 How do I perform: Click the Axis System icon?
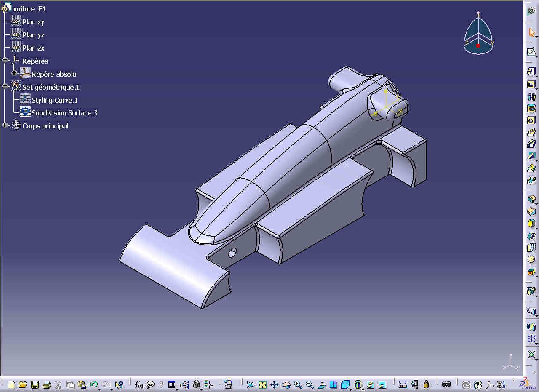point(490,384)
